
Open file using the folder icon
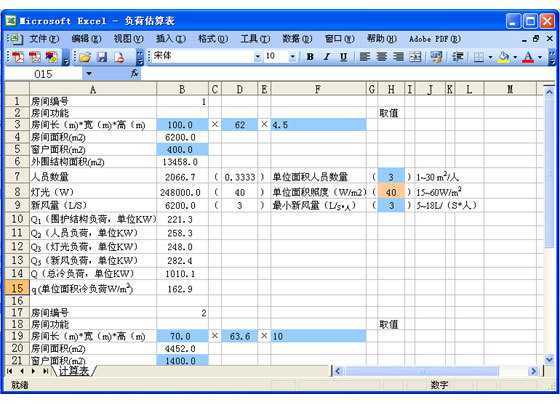[85, 57]
